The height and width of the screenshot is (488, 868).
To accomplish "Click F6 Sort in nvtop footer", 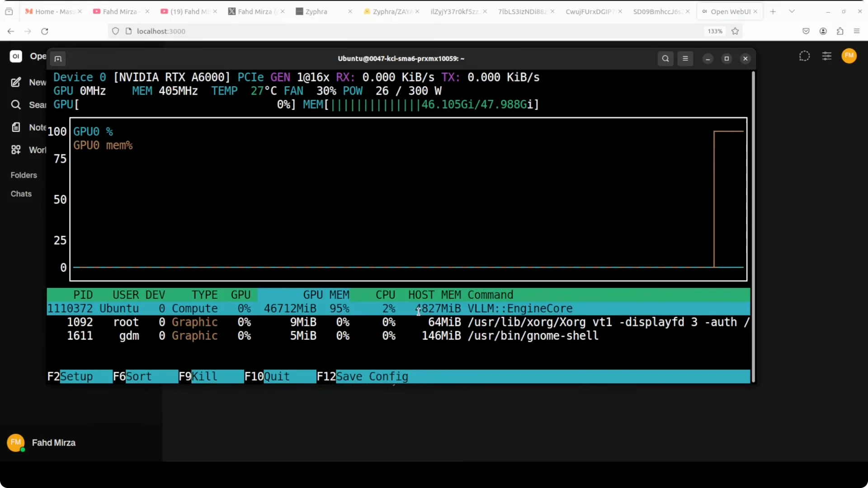I will point(146,376).
